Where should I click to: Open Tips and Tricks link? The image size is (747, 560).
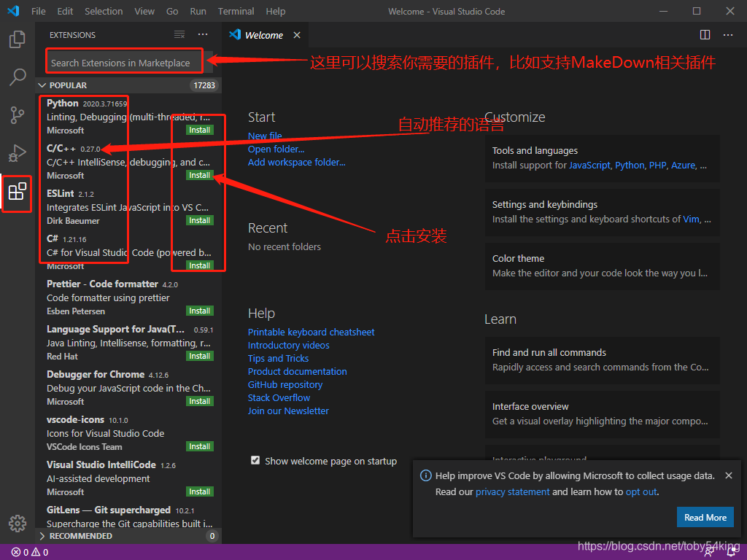pos(278,359)
